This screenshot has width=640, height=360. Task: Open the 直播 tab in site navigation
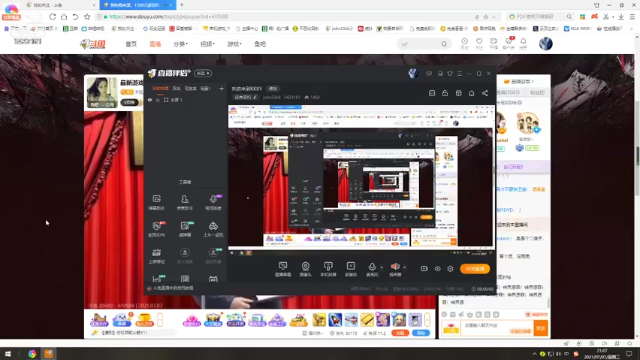(x=155, y=44)
